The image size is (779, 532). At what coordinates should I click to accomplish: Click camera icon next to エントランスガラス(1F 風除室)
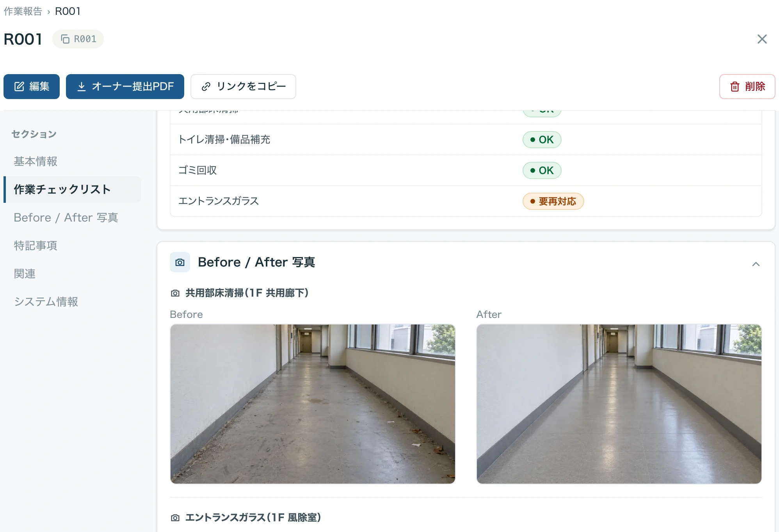point(175,518)
